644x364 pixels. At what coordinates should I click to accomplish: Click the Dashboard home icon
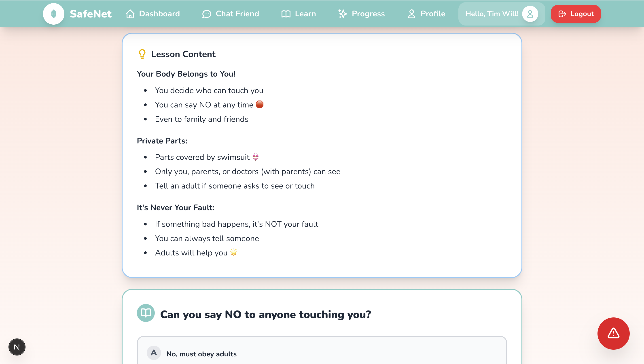click(130, 14)
